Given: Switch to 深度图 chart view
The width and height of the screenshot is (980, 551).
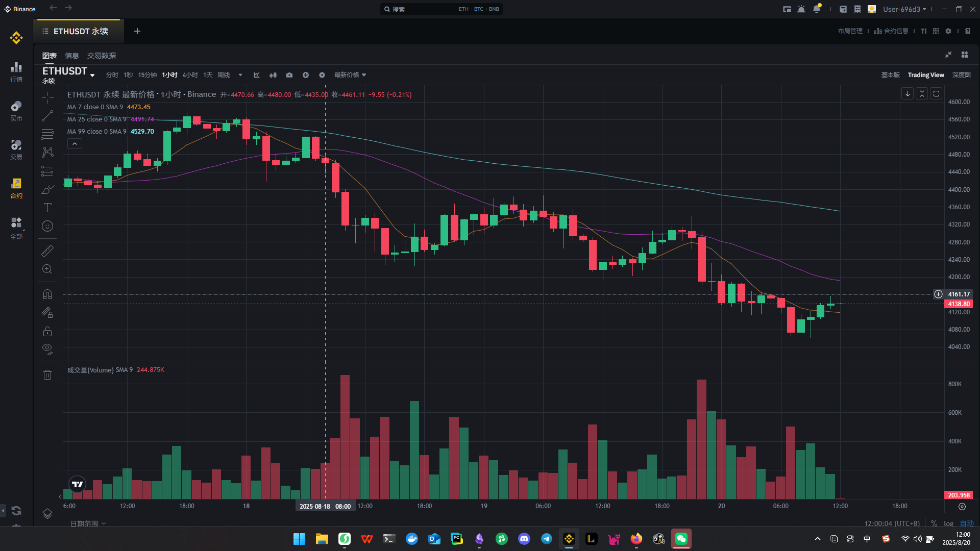Looking at the screenshot, I should point(962,75).
